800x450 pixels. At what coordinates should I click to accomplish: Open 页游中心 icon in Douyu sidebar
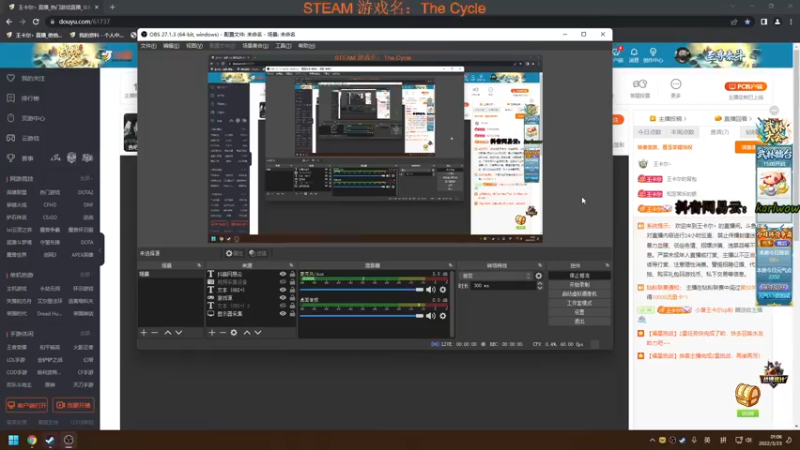tap(11, 118)
